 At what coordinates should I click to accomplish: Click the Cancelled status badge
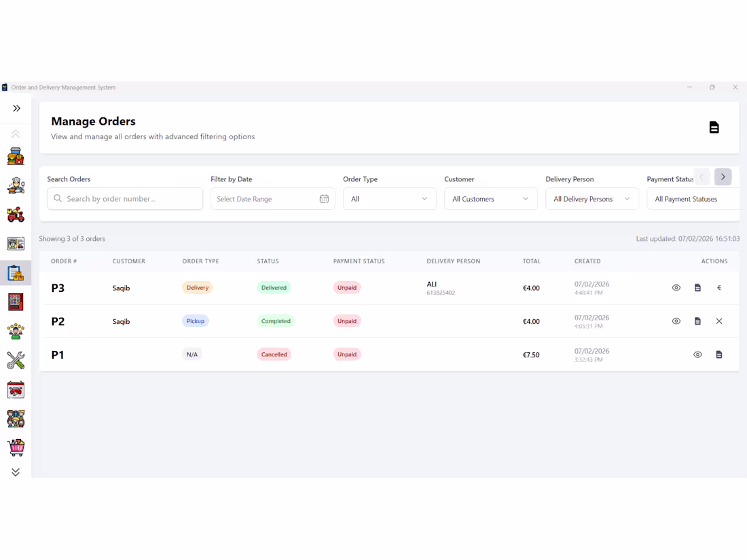tap(274, 354)
